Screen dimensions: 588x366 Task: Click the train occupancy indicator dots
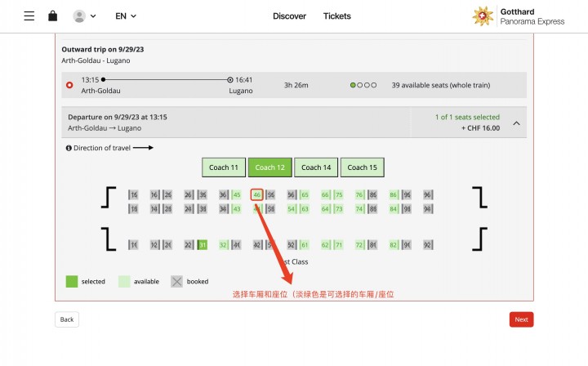click(x=363, y=85)
